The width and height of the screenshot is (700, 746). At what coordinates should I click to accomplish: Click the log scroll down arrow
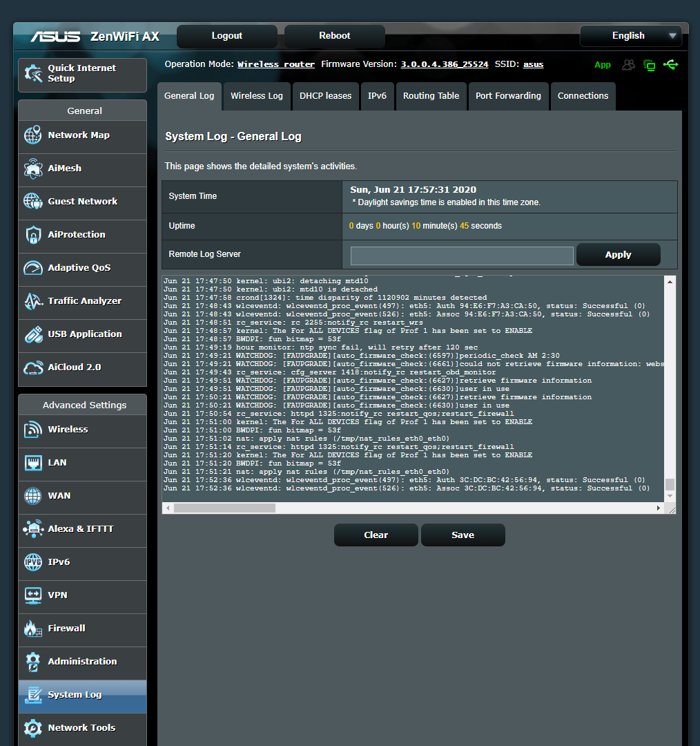(670, 496)
